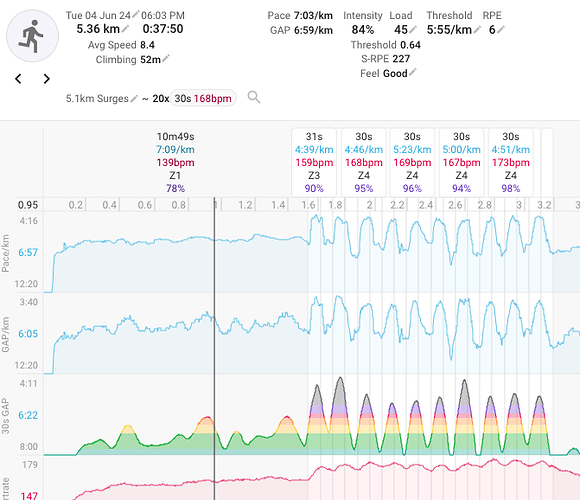The width and height of the screenshot is (580, 500).
Task: Select the 30s 5:00/km 167bpm interval
Action: pos(461,162)
